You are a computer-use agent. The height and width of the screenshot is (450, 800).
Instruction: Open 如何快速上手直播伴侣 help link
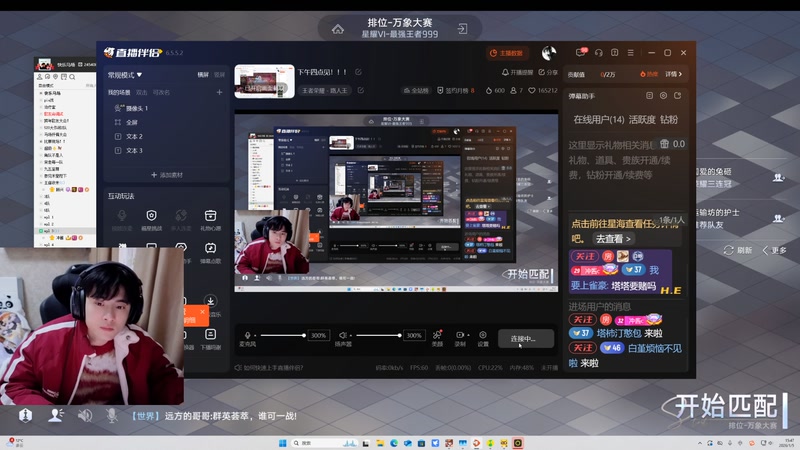(x=269, y=367)
